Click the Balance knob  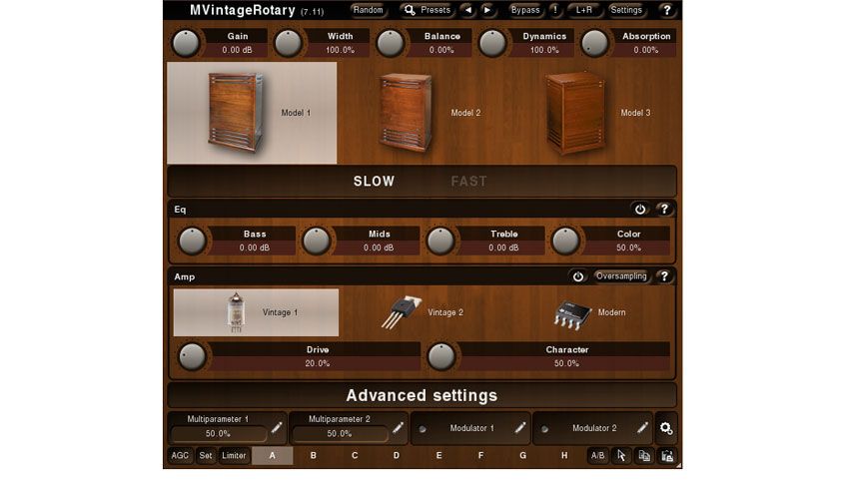(x=390, y=43)
